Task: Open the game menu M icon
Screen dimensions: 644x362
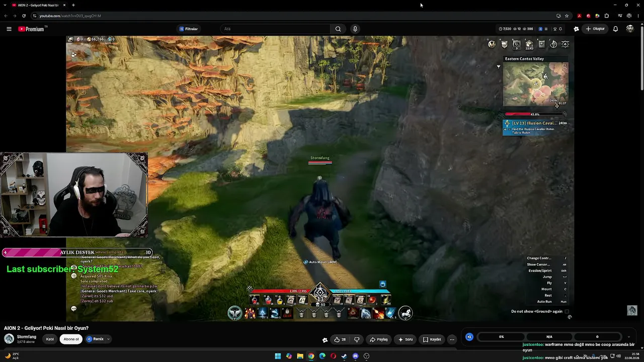Action: point(492,44)
